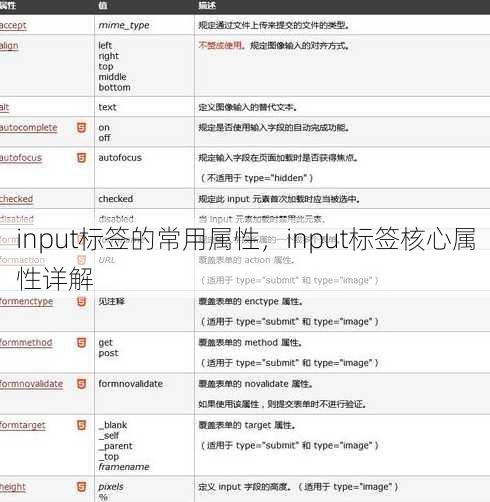The width and height of the screenshot is (490, 502).
Task: Click the height row description text
Action: [x=298, y=487]
